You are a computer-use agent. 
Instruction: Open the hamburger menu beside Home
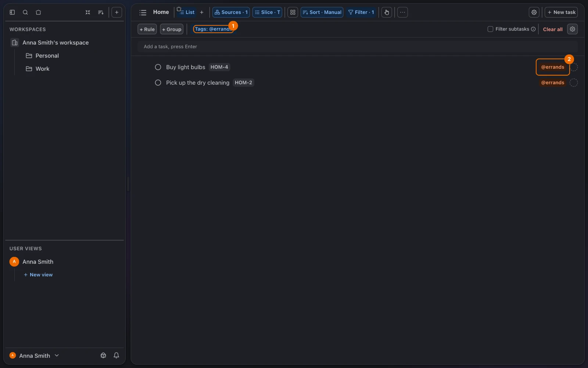(x=143, y=13)
